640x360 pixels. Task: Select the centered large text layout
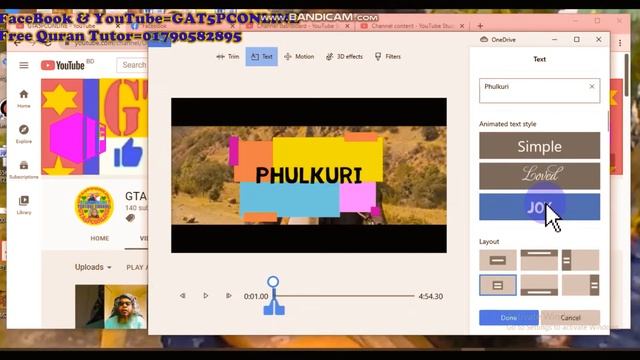498,285
